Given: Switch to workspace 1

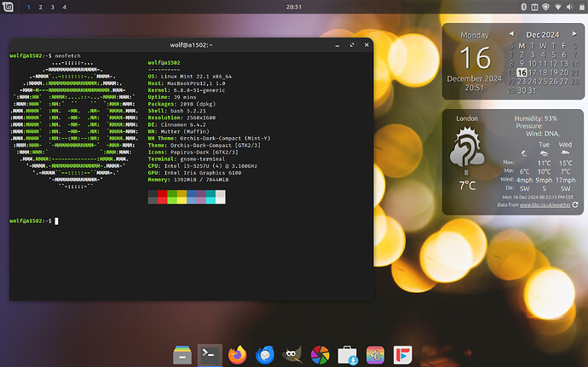Looking at the screenshot, I should (x=28, y=7).
